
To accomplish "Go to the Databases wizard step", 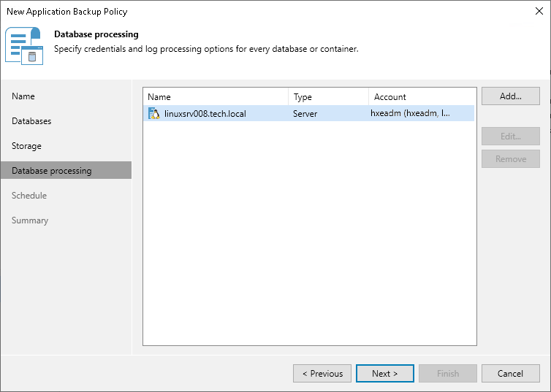I will [x=31, y=121].
